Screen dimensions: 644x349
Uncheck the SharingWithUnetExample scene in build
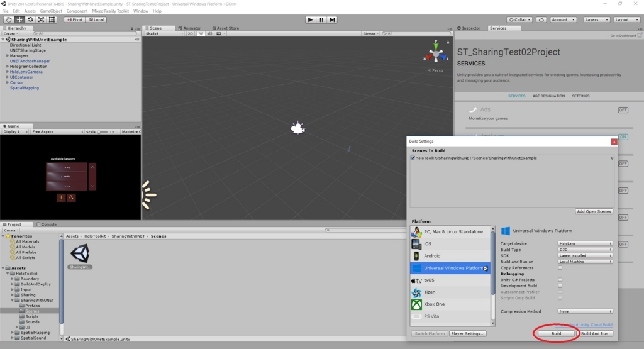413,158
